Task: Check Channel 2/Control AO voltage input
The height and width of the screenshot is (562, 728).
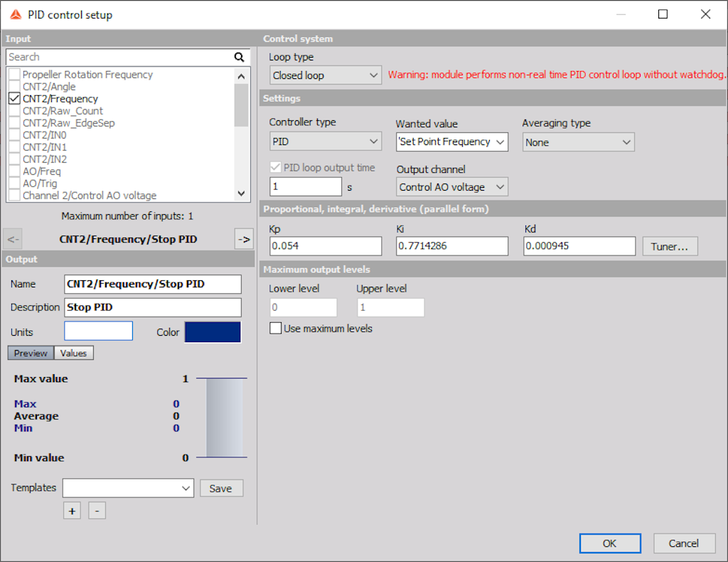Action: point(14,195)
